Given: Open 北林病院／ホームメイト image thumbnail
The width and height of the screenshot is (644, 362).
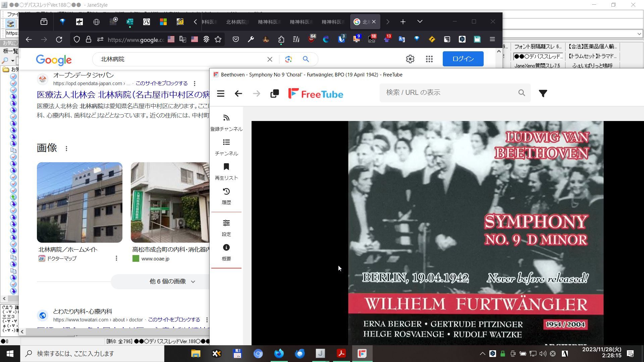Looking at the screenshot, I should point(79,202).
